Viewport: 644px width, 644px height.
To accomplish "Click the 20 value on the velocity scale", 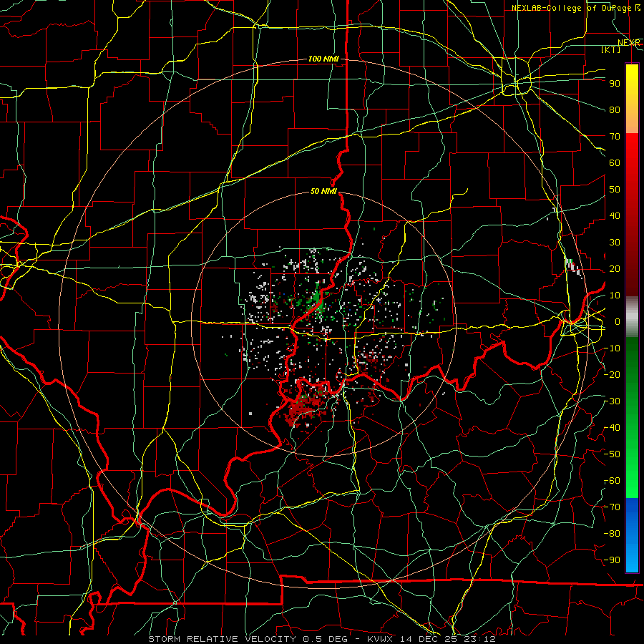I will coord(615,268).
